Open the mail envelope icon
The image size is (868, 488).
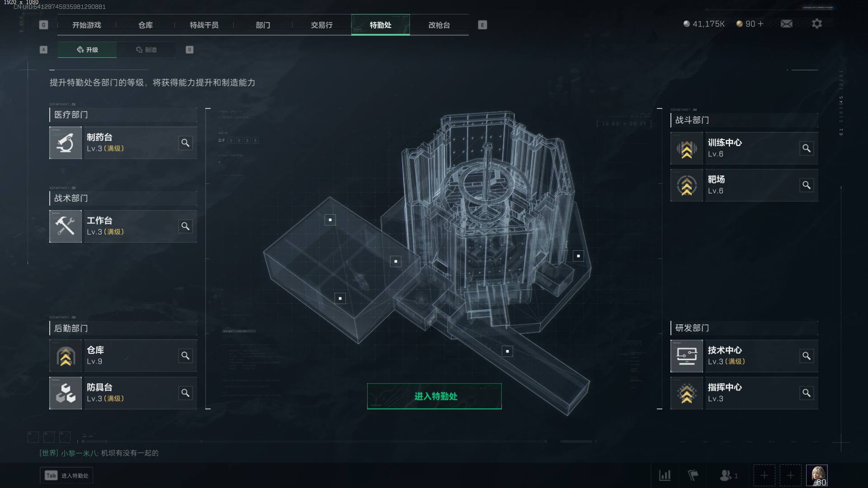pyautogui.click(x=787, y=23)
